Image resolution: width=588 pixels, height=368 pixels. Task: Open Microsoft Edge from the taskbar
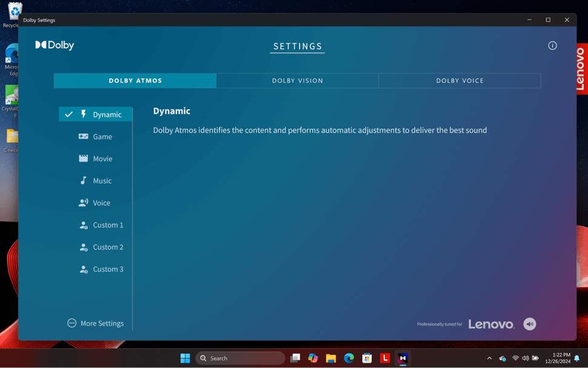[x=349, y=358]
